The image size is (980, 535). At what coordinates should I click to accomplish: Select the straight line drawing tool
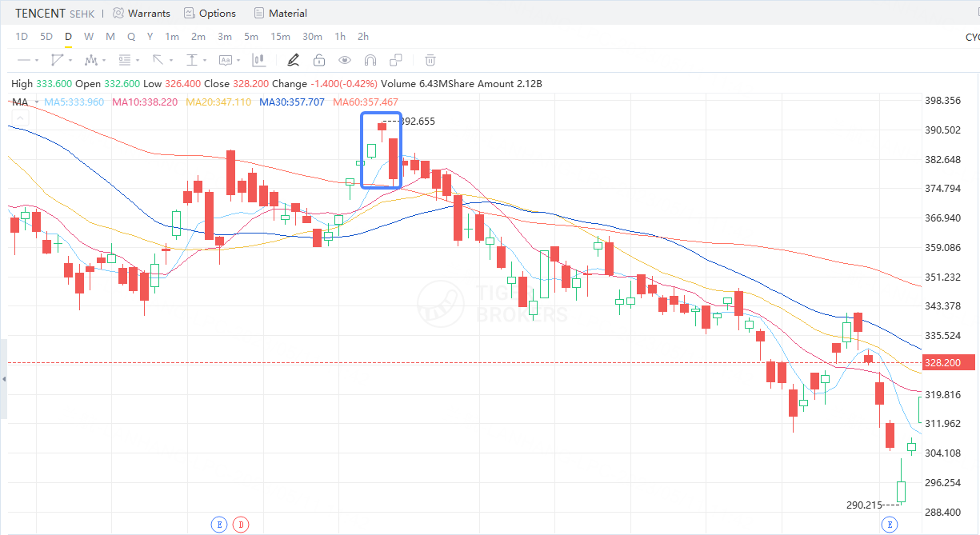(23, 60)
